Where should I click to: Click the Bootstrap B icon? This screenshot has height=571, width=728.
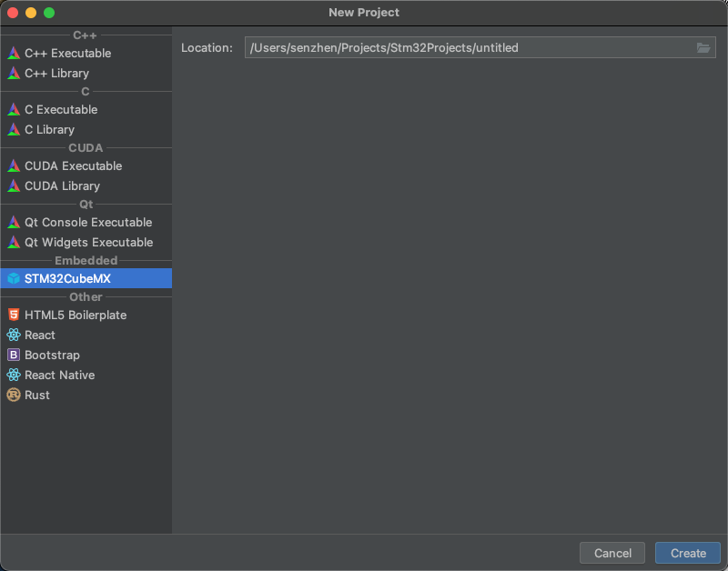(14, 356)
